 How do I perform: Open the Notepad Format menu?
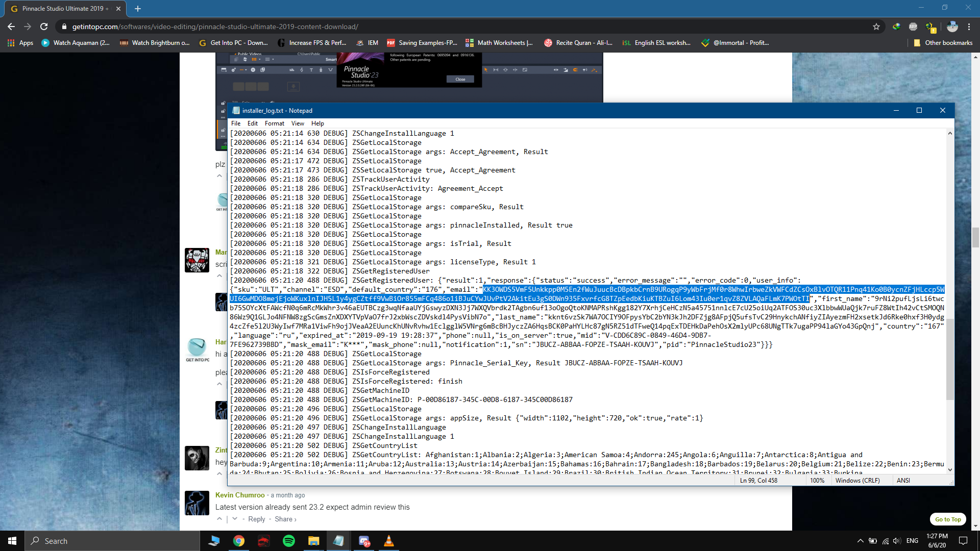[275, 123]
